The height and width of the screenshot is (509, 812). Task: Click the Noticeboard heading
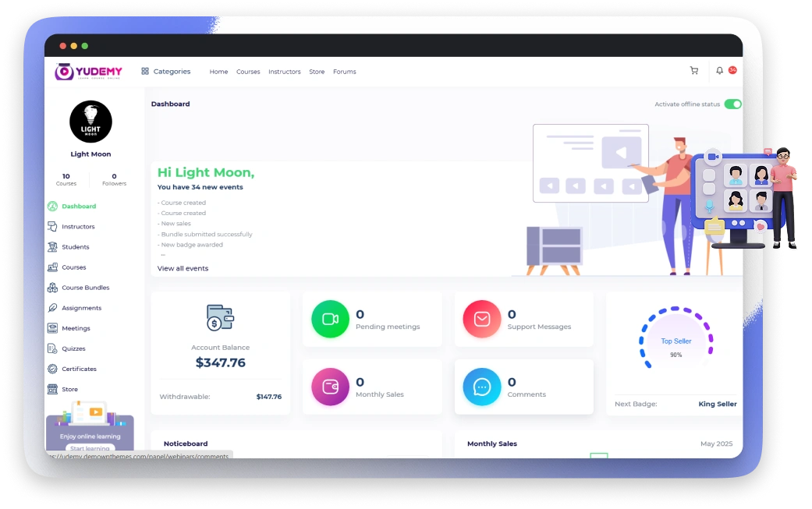186,444
